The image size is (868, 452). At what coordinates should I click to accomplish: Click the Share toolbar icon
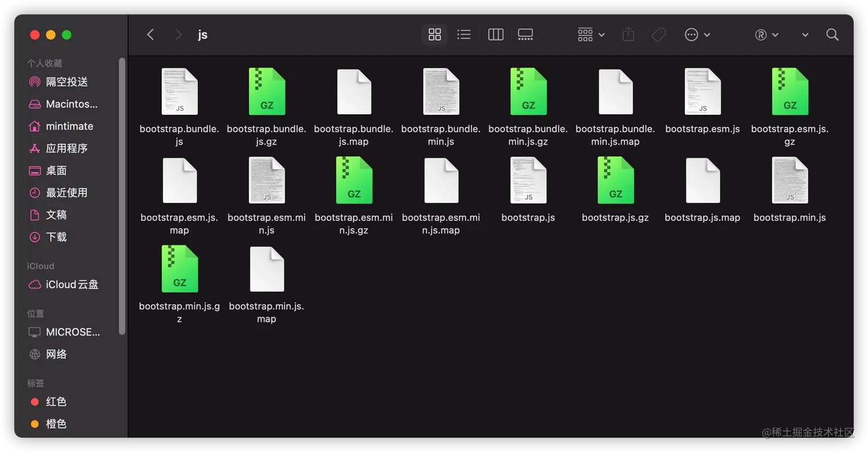629,34
